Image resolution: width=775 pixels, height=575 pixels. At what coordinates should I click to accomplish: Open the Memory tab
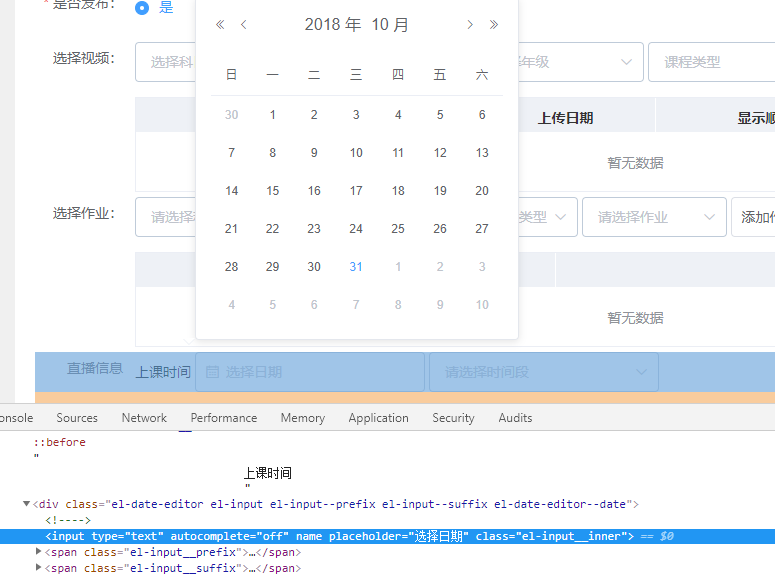click(x=303, y=418)
